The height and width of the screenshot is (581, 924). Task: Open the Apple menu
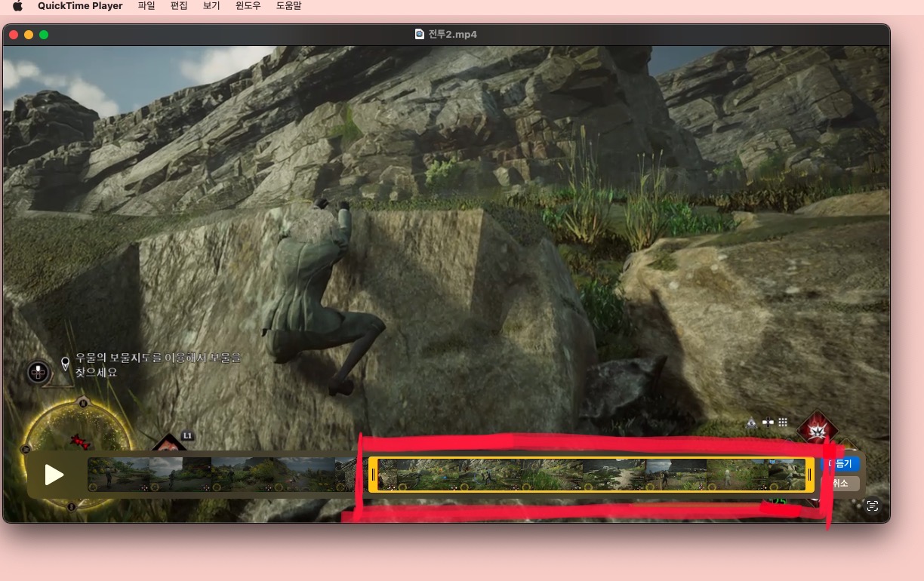coord(18,6)
